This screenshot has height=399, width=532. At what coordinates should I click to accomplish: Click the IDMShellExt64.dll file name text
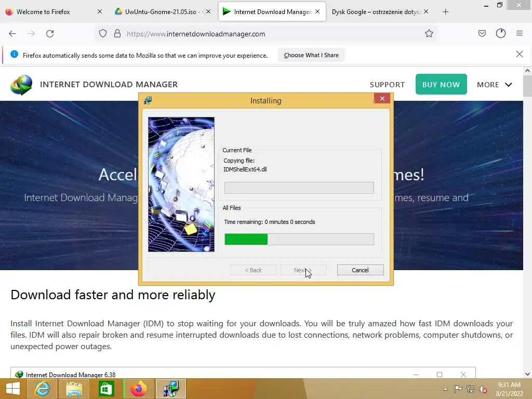point(245,169)
